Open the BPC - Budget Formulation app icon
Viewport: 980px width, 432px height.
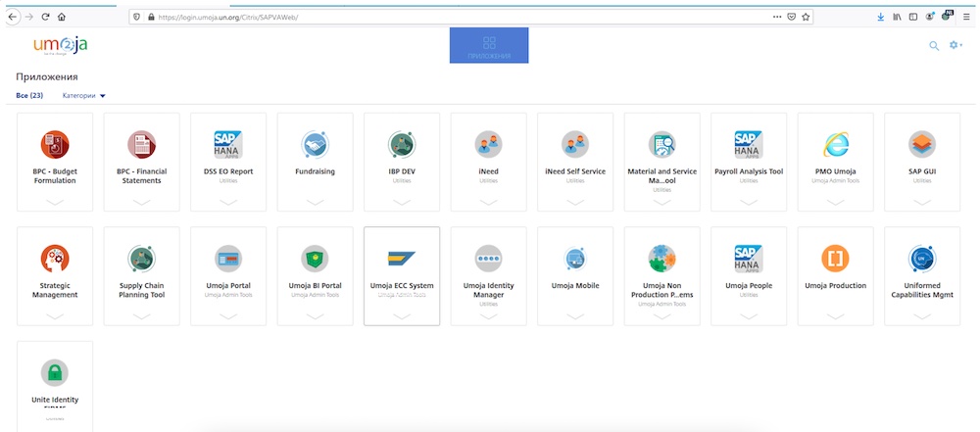pos(55,144)
